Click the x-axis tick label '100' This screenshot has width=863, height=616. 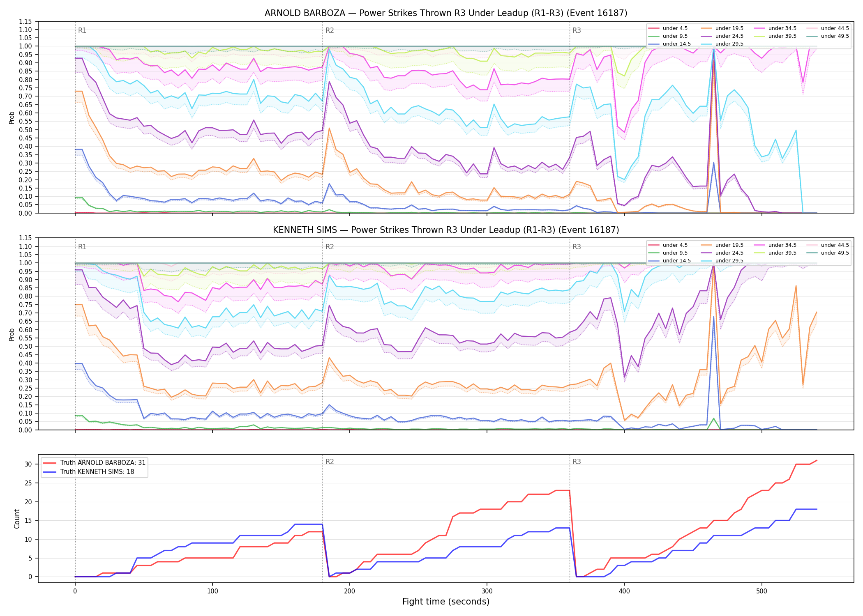click(212, 591)
